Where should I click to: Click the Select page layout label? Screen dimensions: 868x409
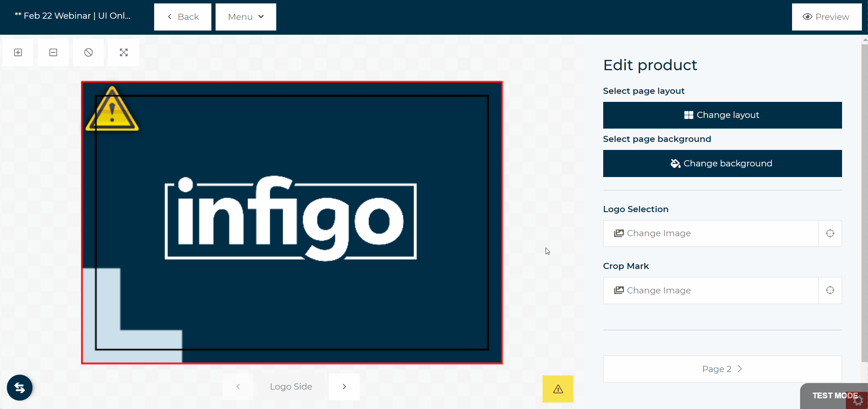click(644, 91)
